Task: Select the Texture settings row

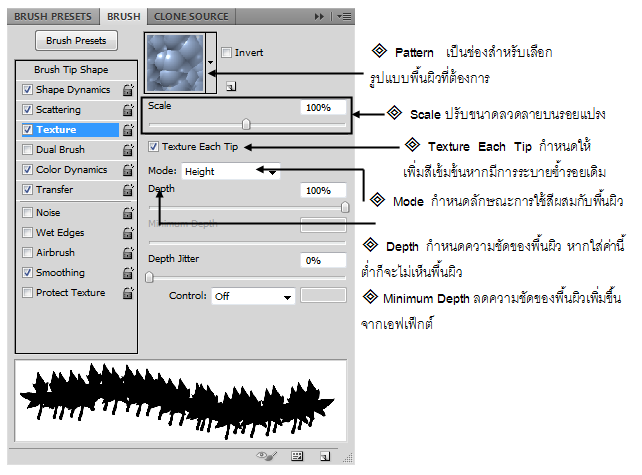Action: click(x=70, y=130)
